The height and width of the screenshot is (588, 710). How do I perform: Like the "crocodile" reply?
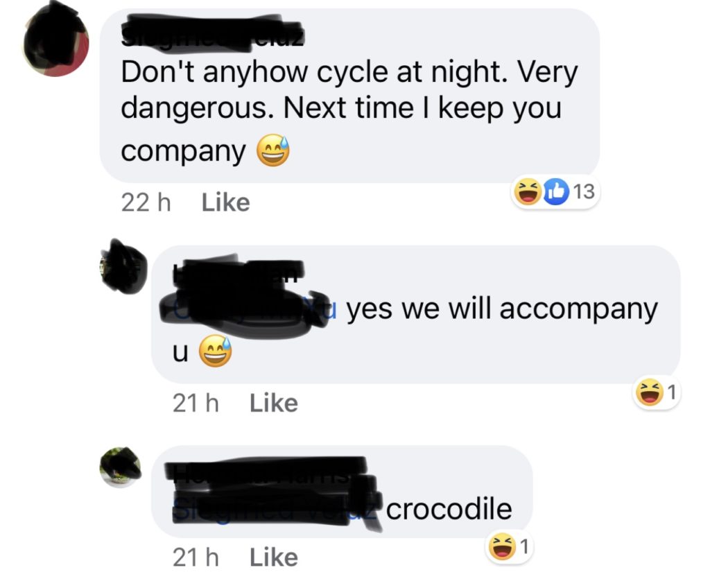[273, 557]
